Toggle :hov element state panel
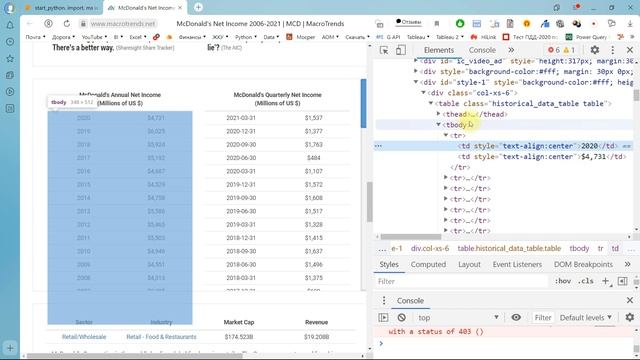Image resolution: width=640 pixels, height=360 pixels. [562, 281]
